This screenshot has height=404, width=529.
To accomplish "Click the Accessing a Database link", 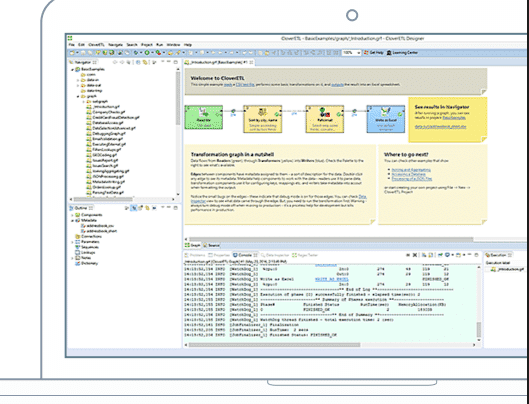I will [x=408, y=174].
